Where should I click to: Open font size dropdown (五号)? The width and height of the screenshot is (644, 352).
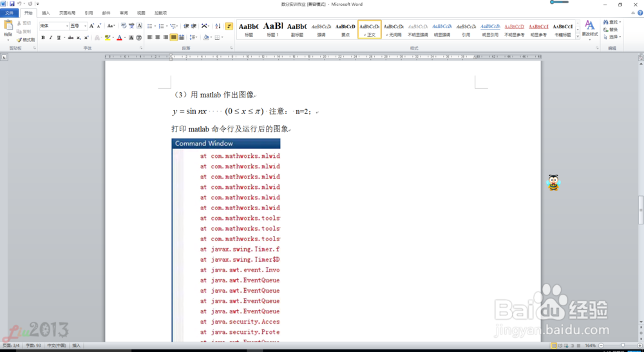coord(86,26)
